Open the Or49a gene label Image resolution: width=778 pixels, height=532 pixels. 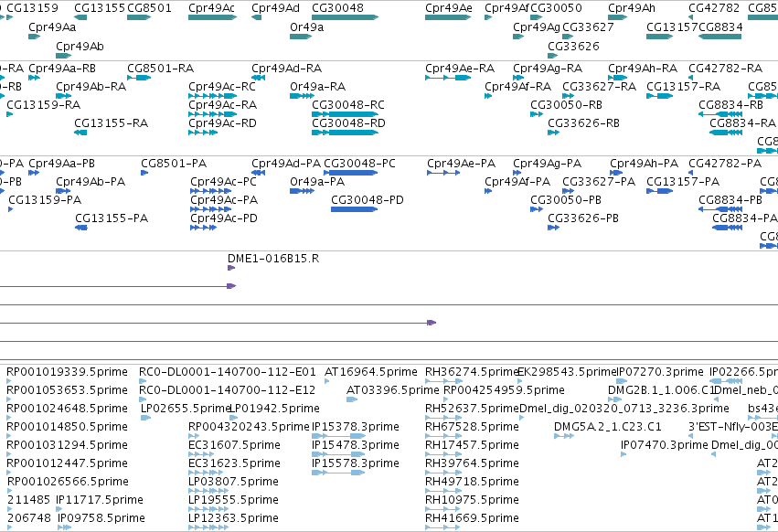(x=306, y=27)
